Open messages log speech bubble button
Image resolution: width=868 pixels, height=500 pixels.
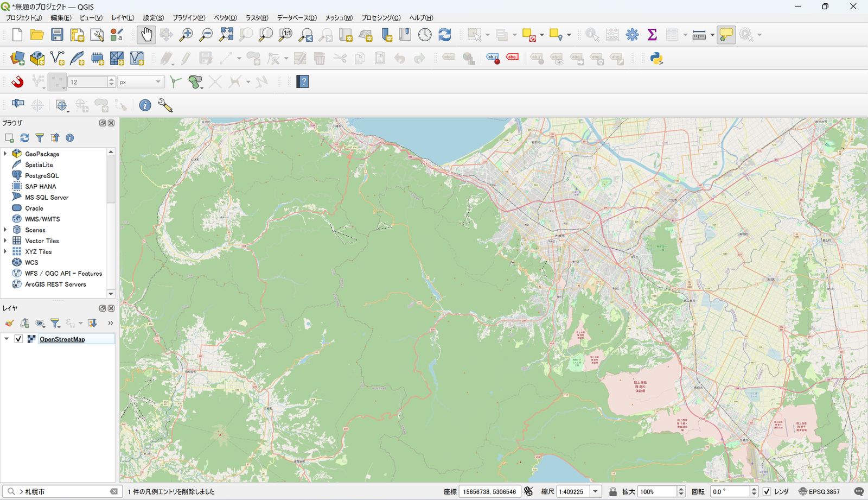click(x=859, y=491)
